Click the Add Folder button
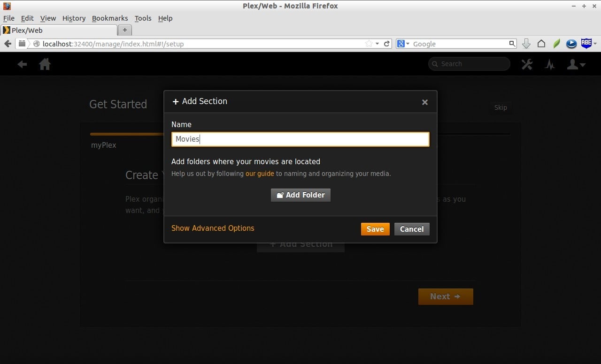This screenshot has width=601, height=364. pyautogui.click(x=300, y=195)
